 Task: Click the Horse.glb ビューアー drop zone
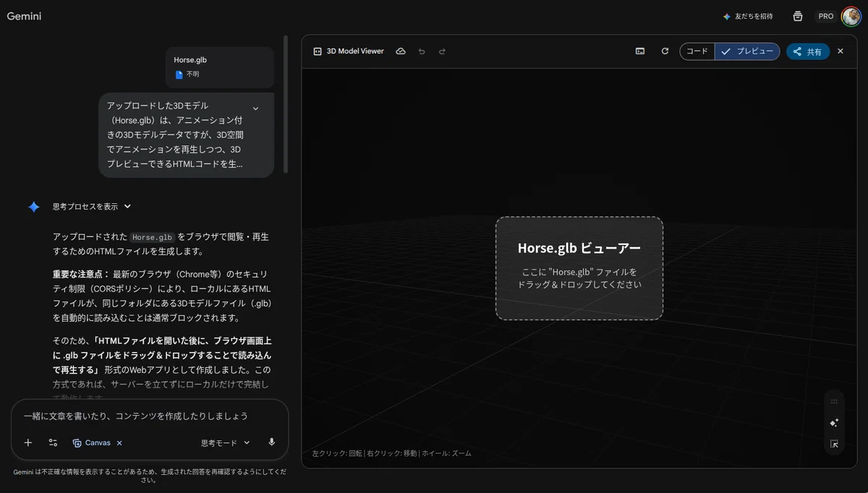[x=579, y=268]
